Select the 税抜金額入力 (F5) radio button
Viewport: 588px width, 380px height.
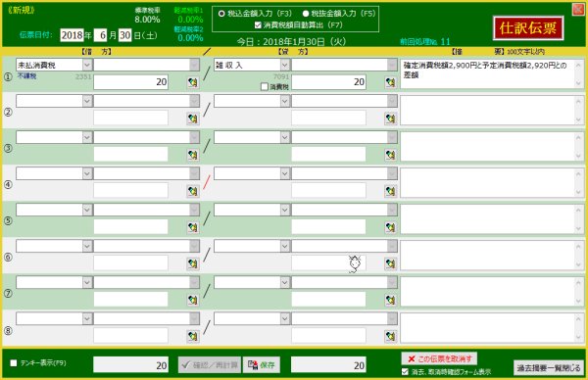(305, 14)
